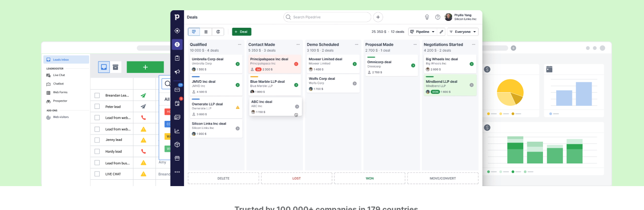Open the Negotiations Started column options menu
The image size is (644, 210).
coord(474,44)
